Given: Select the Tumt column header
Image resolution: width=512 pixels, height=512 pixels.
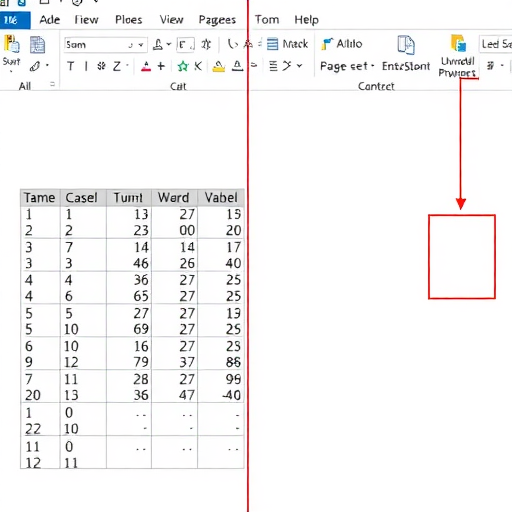Looking at the screenshot, I should (129, 198).
